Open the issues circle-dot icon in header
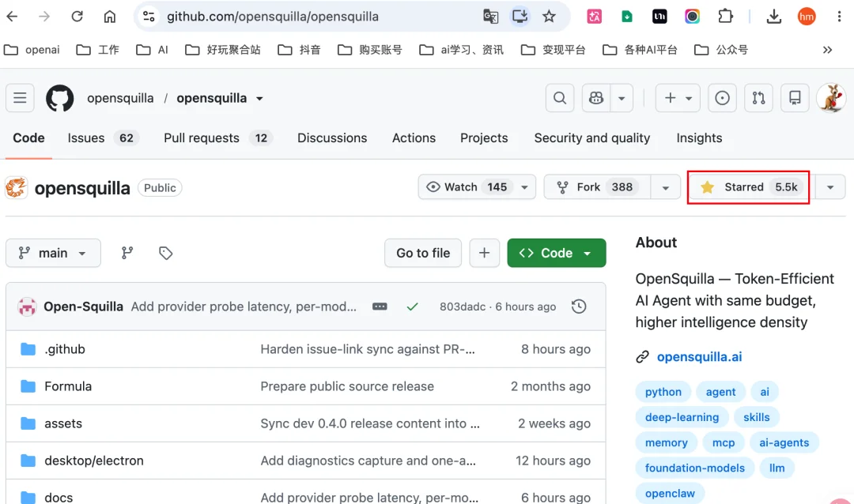 click(722, 98)
